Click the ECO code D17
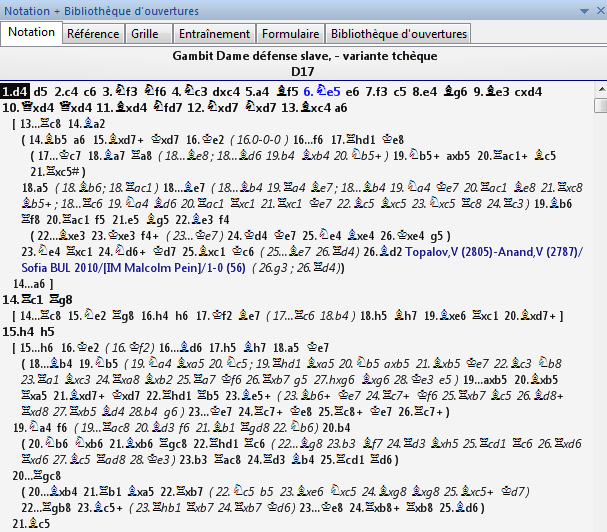The image size is (607, 532). [x=303, y=72]
